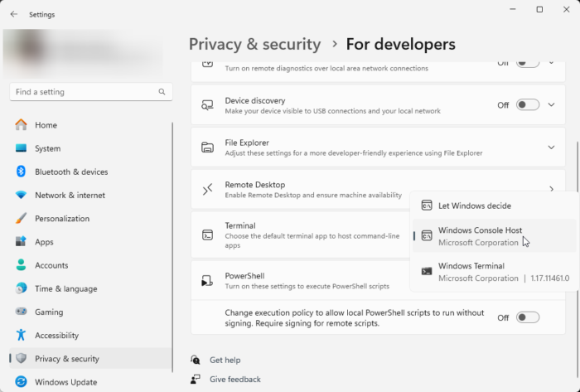580x392 pixels.
Task: Open the Remote Desktop chevron arrow
Action: click(551, 190)
